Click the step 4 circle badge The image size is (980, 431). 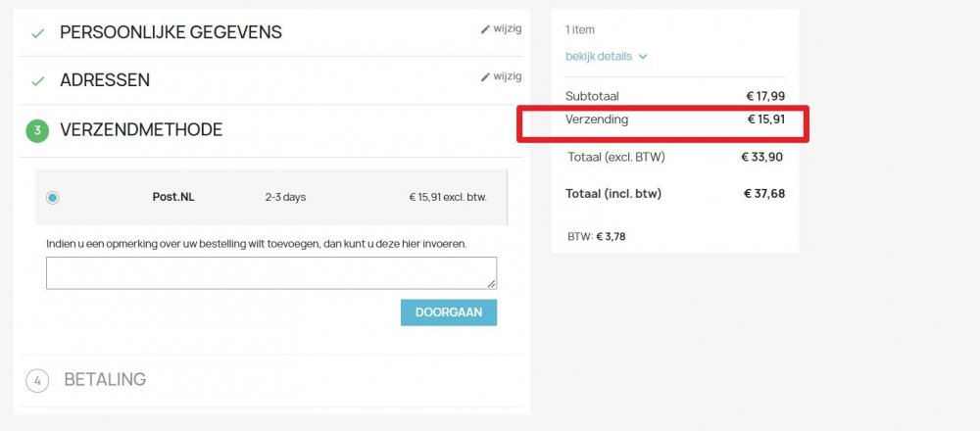pos(37,380)
